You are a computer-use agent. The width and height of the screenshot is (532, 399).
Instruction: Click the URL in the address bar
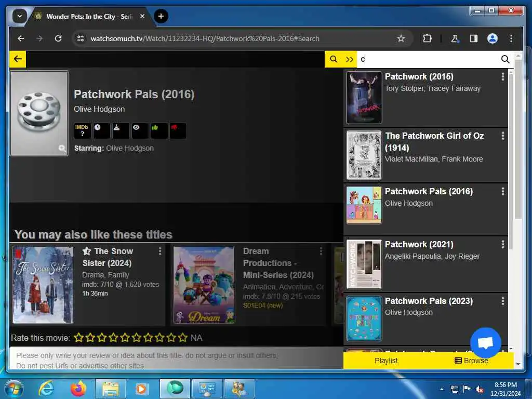pyautogui.click(x=205, y=38)
